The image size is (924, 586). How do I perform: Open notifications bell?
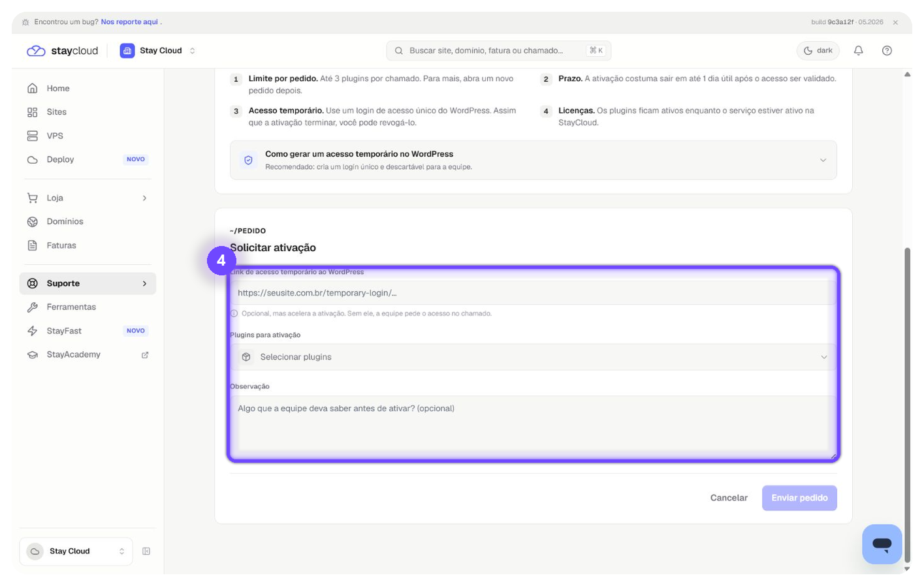click(858, 51)
